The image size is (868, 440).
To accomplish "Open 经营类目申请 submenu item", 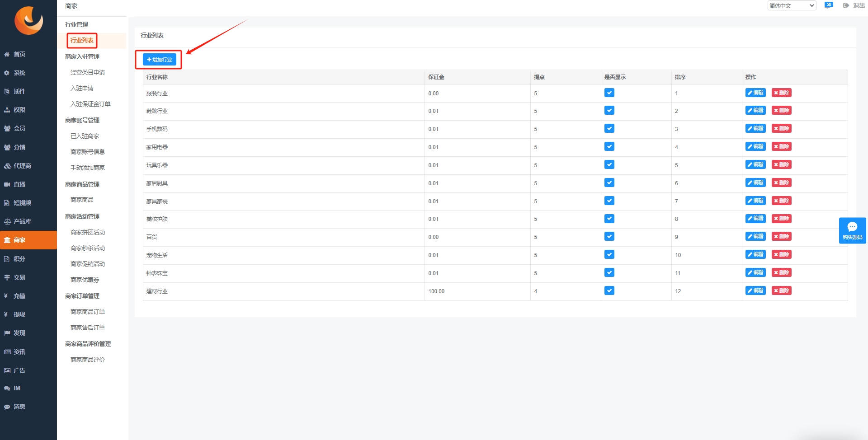I will [x=88, y=72].
